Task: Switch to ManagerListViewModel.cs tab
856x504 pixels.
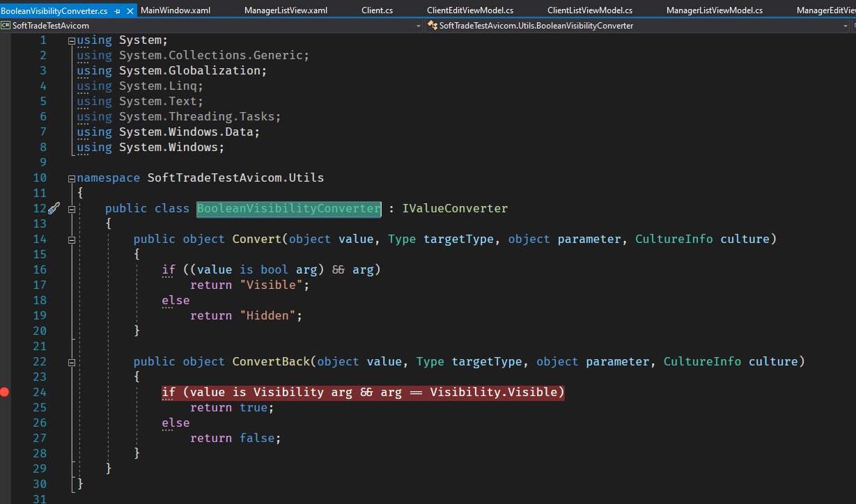Action: tap(715, 10)
